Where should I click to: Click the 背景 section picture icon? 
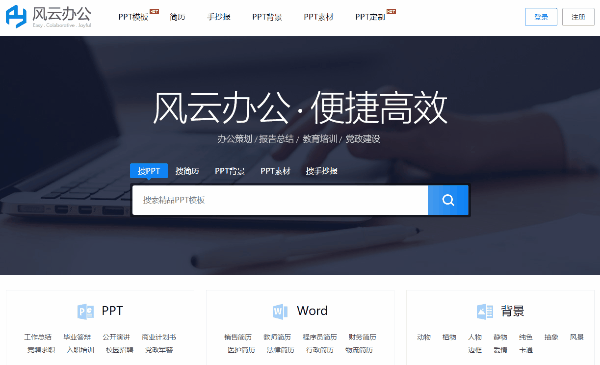coord(485,311)
